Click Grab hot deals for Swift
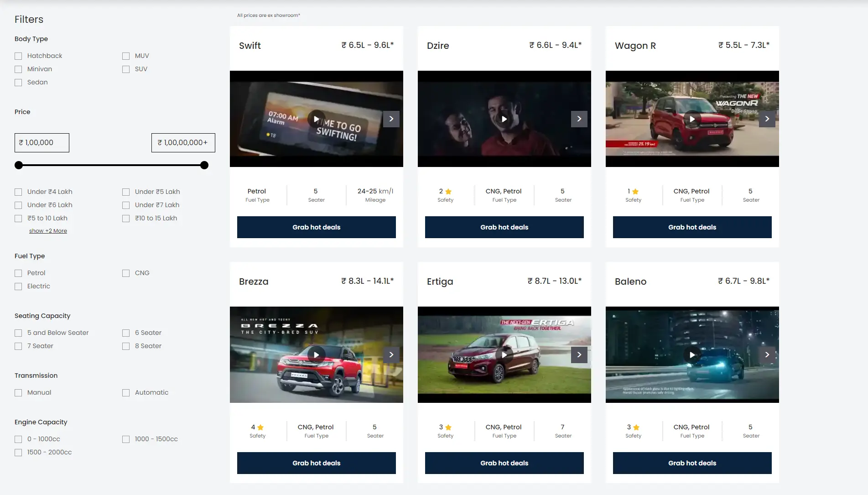The image size is (868, 495). [x=317, y=227]
